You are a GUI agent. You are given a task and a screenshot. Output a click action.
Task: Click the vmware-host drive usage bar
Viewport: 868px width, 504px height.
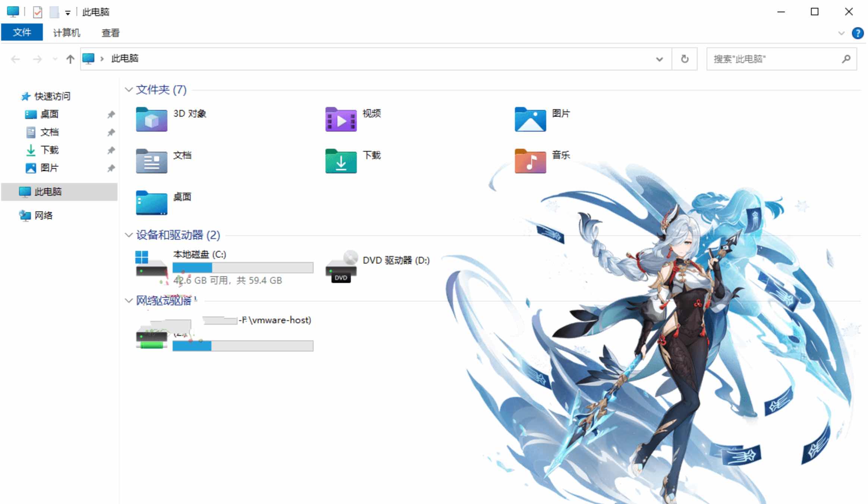pos(243,346)
